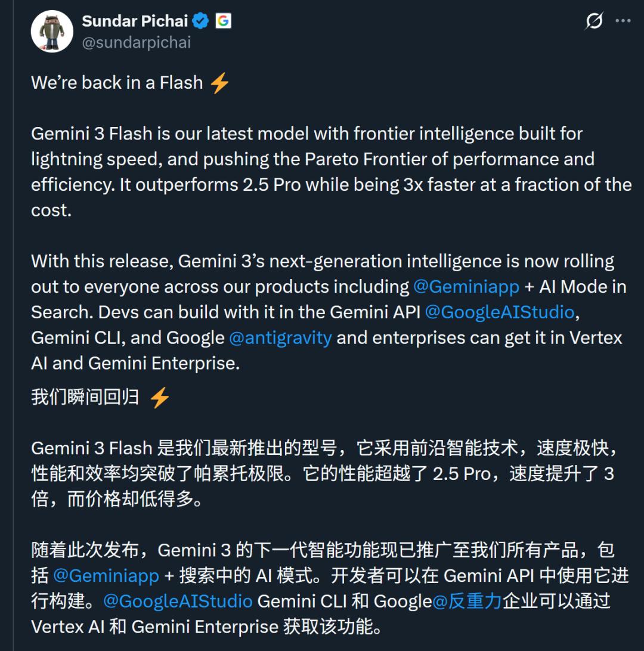Click Sundar Pichai's profile avatar
Viewport: 644px width, 651px height.
52,32
